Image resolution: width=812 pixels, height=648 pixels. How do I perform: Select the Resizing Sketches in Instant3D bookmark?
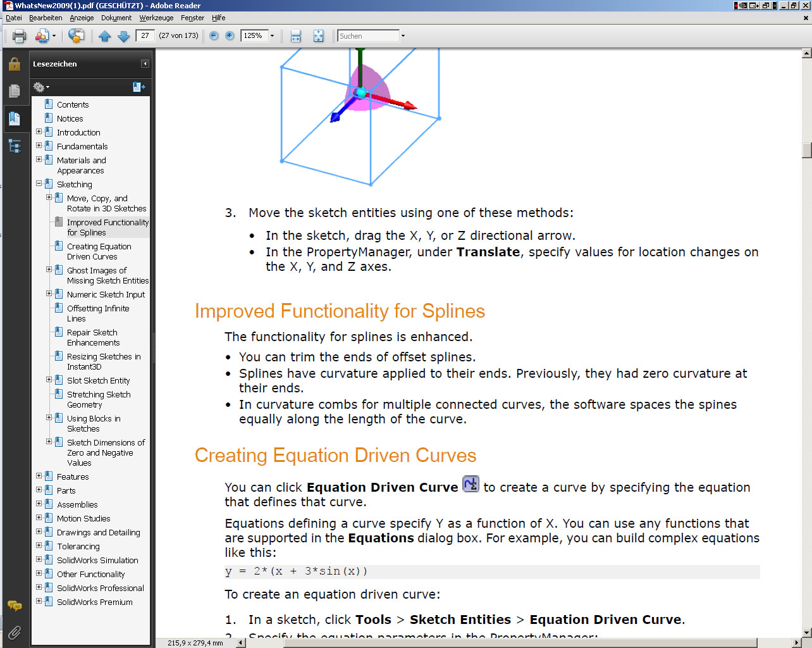(x=104, y=361)
